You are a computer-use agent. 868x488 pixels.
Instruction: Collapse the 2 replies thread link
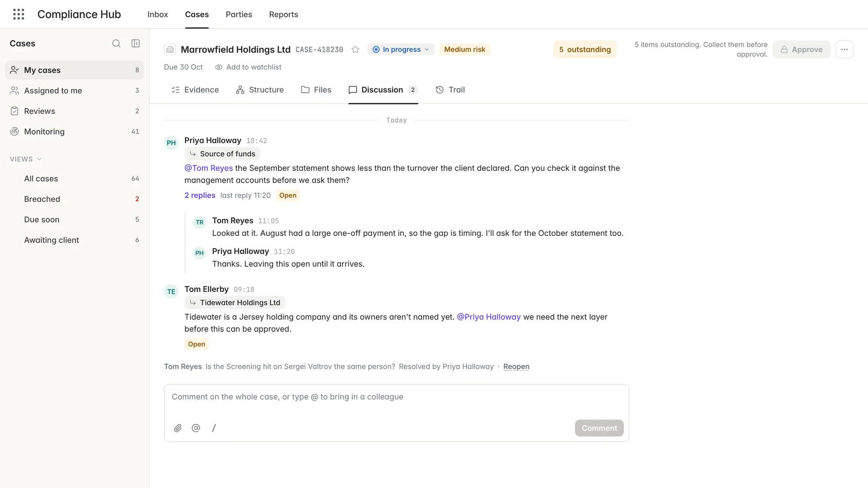(200, 195)
